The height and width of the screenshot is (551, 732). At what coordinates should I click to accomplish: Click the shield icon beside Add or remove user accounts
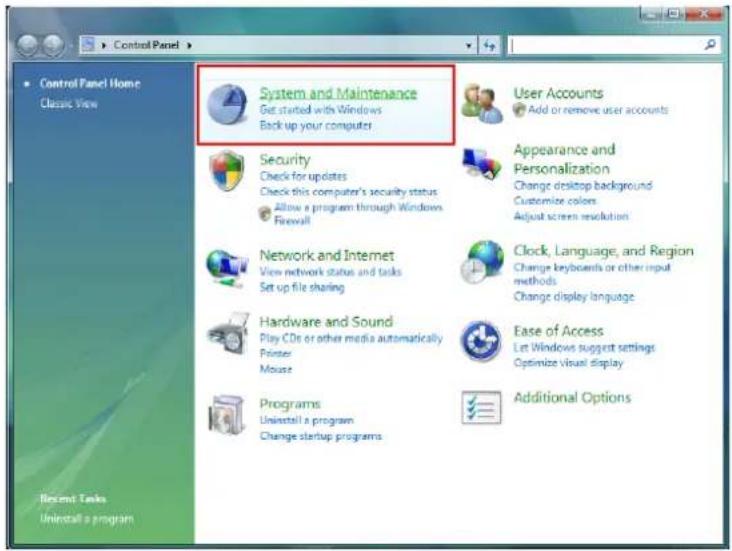[519, 110]
